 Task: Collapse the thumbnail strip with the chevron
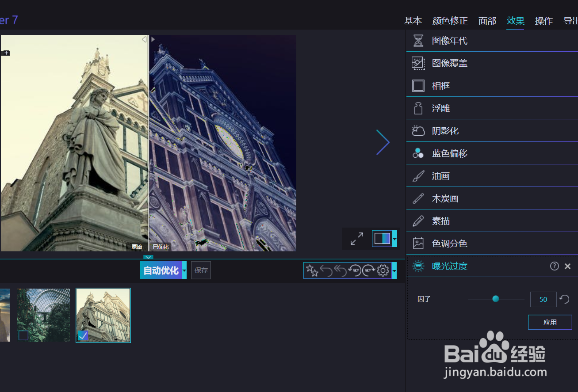149,257
